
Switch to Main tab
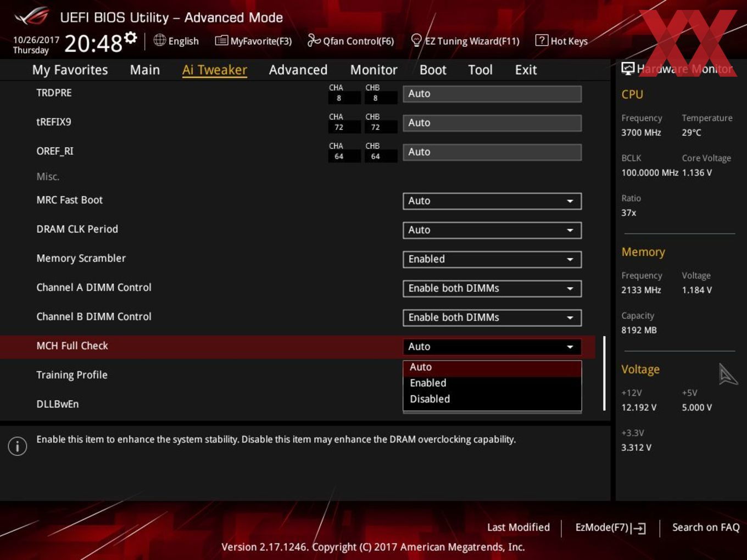click(x=145, y=70)
